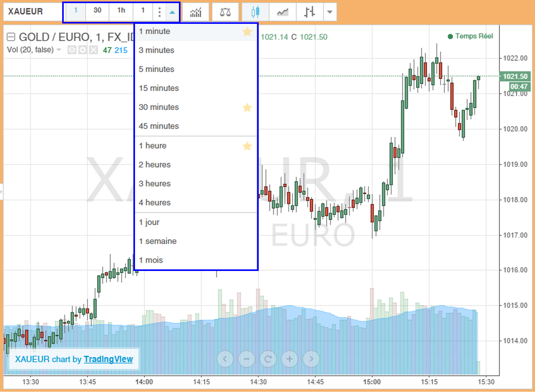
Task: Reset chart with refresh button
Action: point(268,359)
